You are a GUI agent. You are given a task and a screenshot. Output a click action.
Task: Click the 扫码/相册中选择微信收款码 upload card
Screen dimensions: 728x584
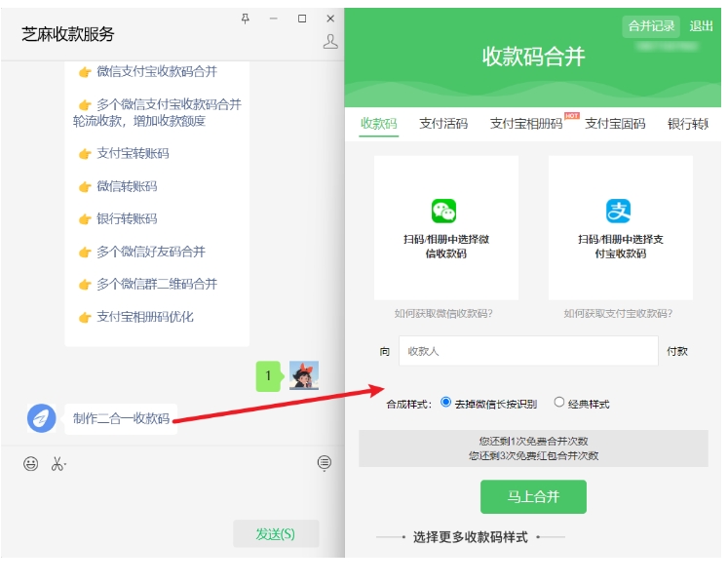click(445, 228)
